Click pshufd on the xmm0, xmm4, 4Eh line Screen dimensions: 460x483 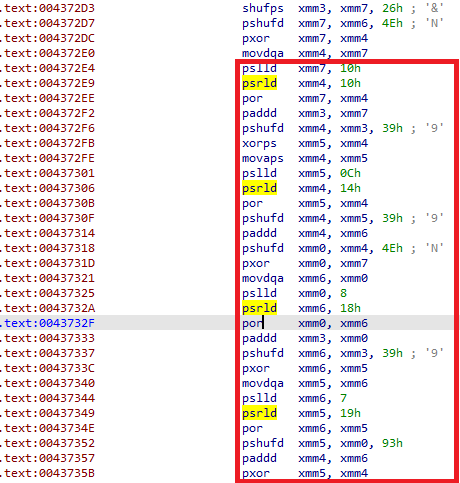263,248
